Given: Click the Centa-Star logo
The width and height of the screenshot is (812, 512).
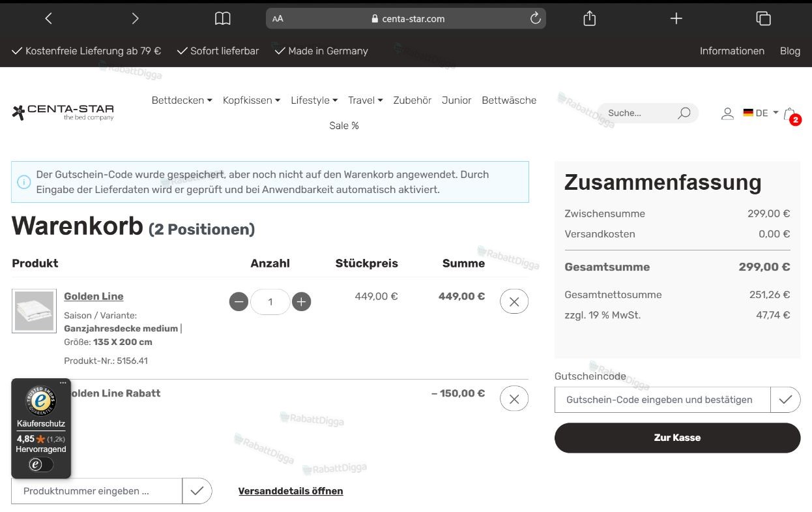Looking at the screenshot, I should 63,112.
